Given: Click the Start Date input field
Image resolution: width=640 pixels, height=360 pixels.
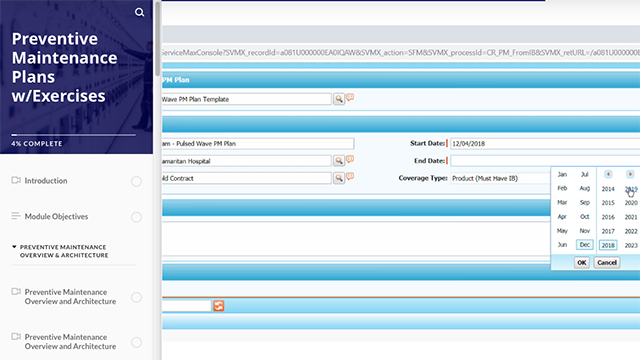Looking at the screenshot, I should point(545,144).
